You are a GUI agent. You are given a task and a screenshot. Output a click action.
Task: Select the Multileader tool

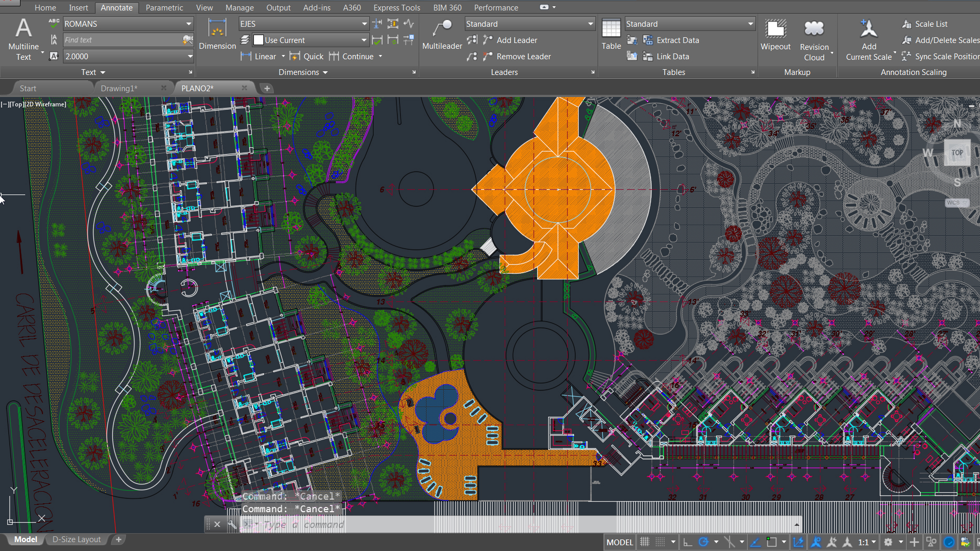(x=441, y=34)
